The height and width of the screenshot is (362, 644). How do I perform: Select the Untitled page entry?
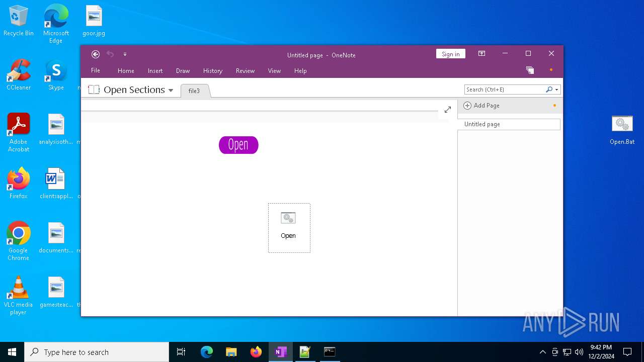[x=509, y=124]
